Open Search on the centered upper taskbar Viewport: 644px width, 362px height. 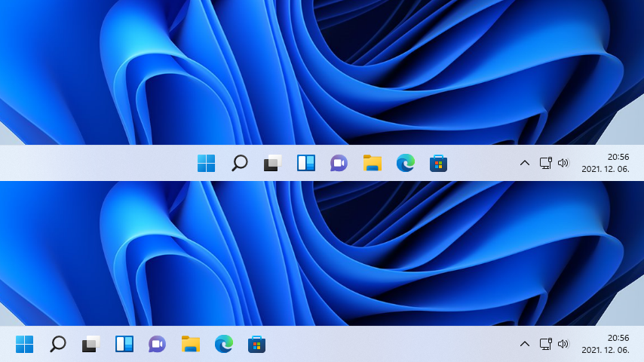240,163
